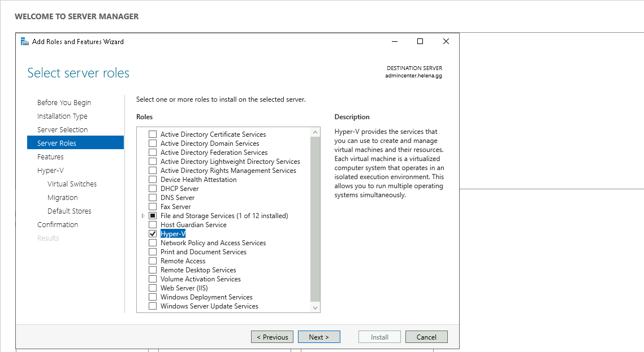Enable the DNS Server role checkbox
Image resolution: width=644 pixels, height=352 pixels.
tap(152, 198)
